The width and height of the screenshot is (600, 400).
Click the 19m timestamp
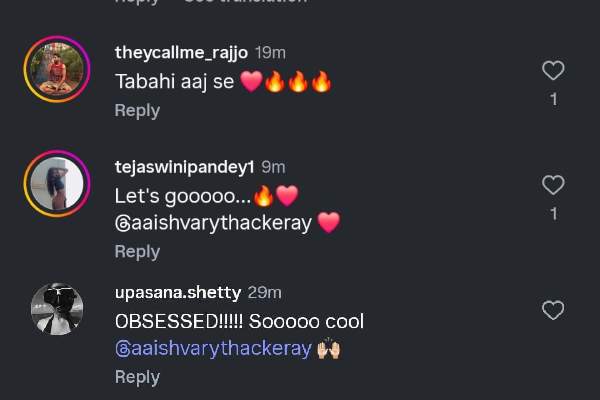coord(270,52)
